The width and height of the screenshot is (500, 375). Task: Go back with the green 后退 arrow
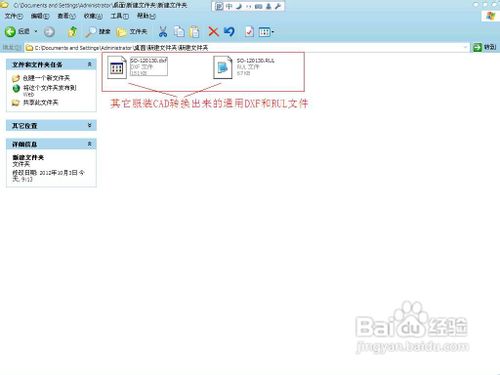click(17, 32)
